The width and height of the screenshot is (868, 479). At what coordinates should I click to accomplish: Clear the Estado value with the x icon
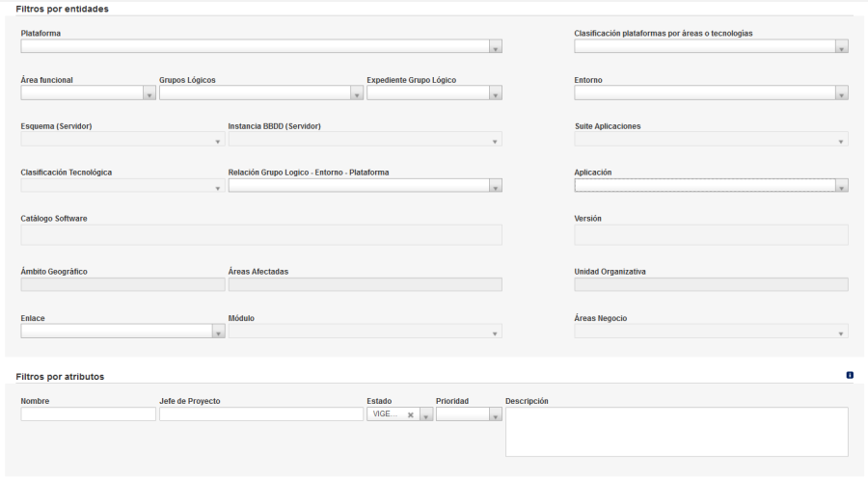411,414
